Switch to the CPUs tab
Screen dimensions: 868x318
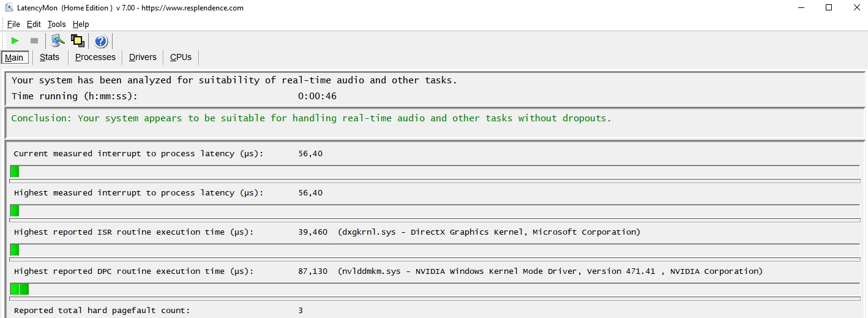(181, 57)
